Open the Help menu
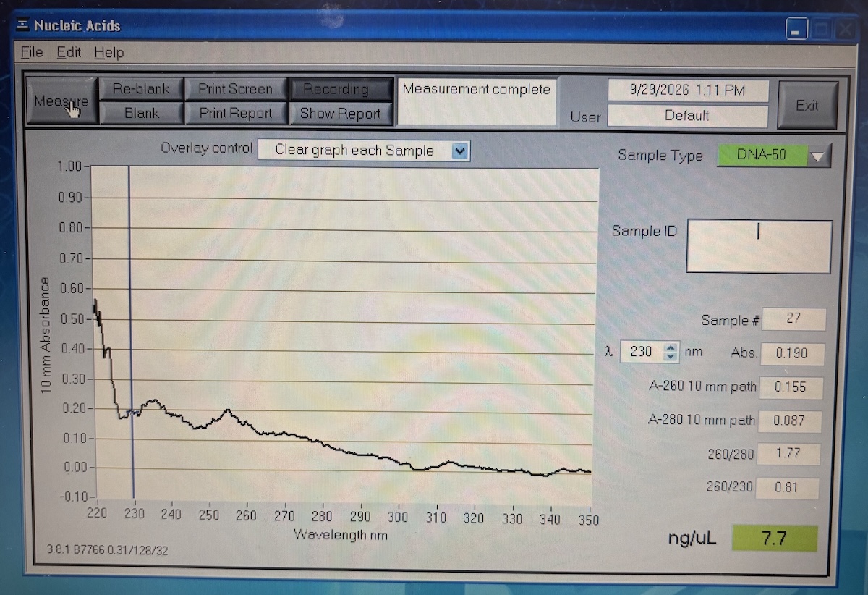This screenshot has height=595, width=868. click(109, 53)
